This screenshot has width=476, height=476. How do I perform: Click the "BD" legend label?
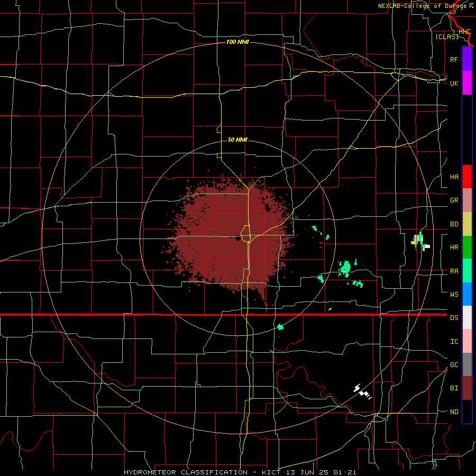454,224
